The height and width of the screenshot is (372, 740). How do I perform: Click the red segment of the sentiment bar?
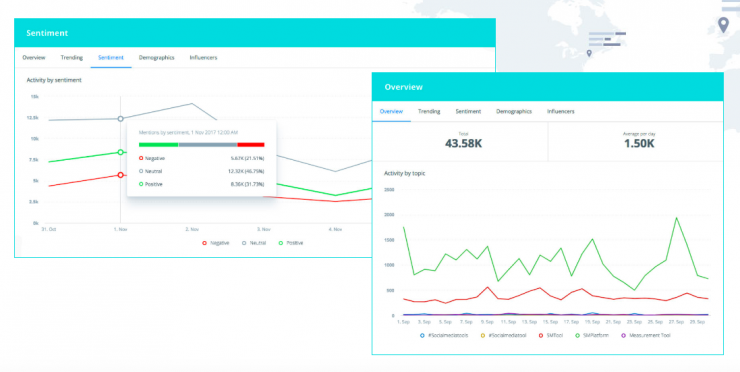(x=251, y=145)
